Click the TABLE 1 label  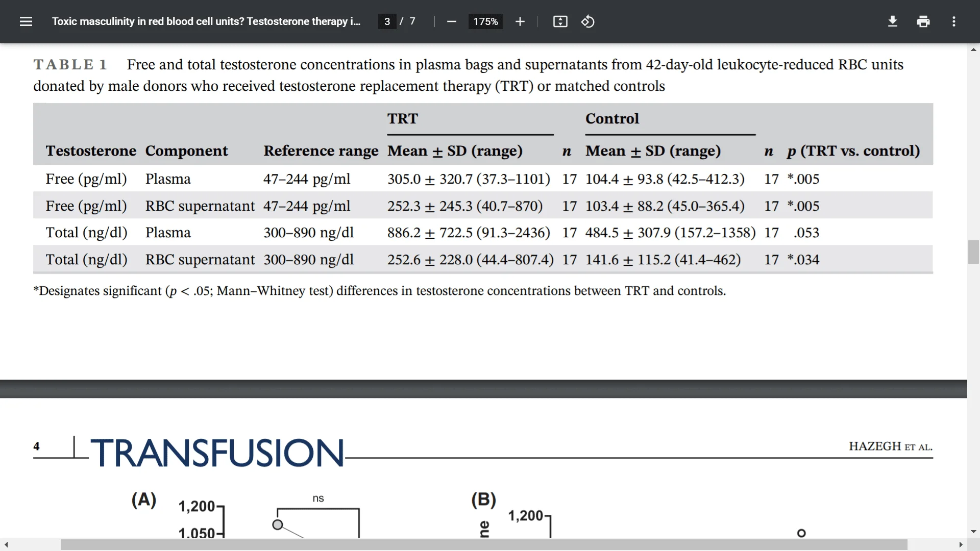click(70, 65)
